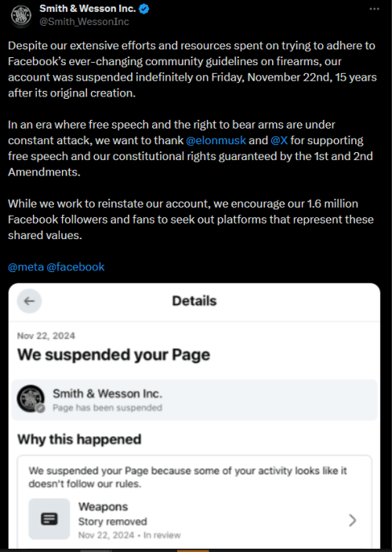
Task: Open the @elonmusk mention link
Action: pyautogui.click(x=216, y=140)
